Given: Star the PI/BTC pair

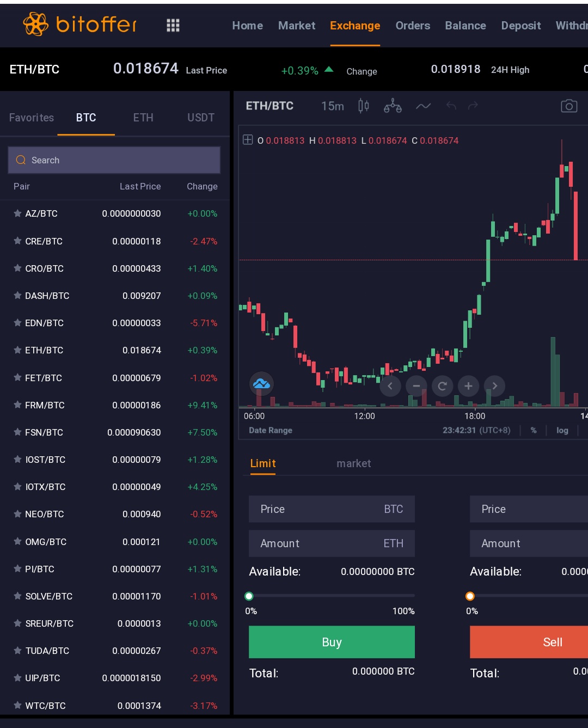Looking at the screenshot, I should [17, 568].
